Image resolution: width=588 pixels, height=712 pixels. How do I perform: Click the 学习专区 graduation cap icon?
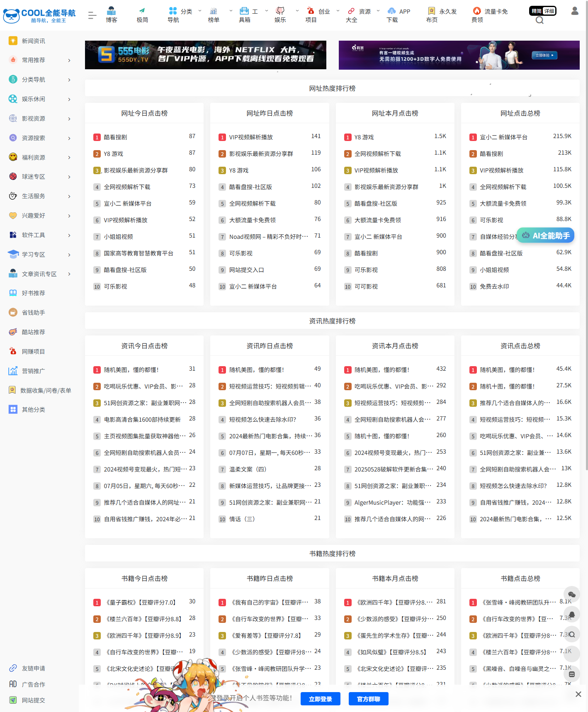point(13,254)
